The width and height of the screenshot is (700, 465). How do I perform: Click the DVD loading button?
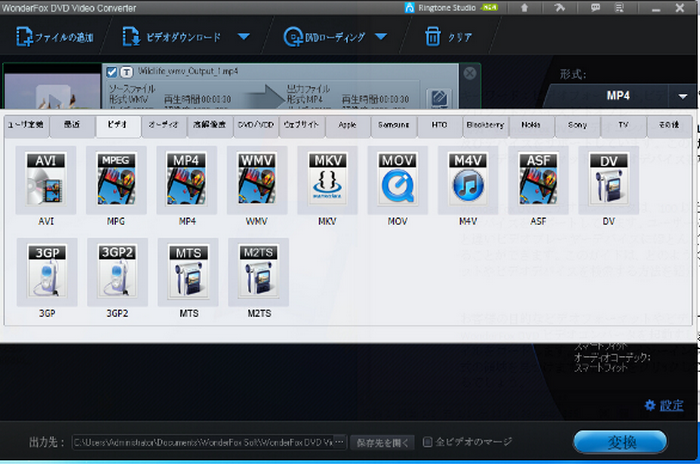325,37
